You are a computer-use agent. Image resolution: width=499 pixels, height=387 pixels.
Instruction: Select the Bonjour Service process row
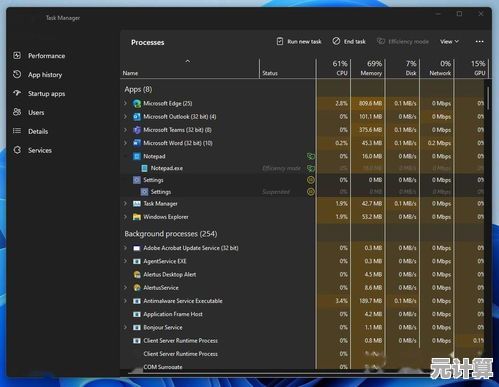(302, 327)
